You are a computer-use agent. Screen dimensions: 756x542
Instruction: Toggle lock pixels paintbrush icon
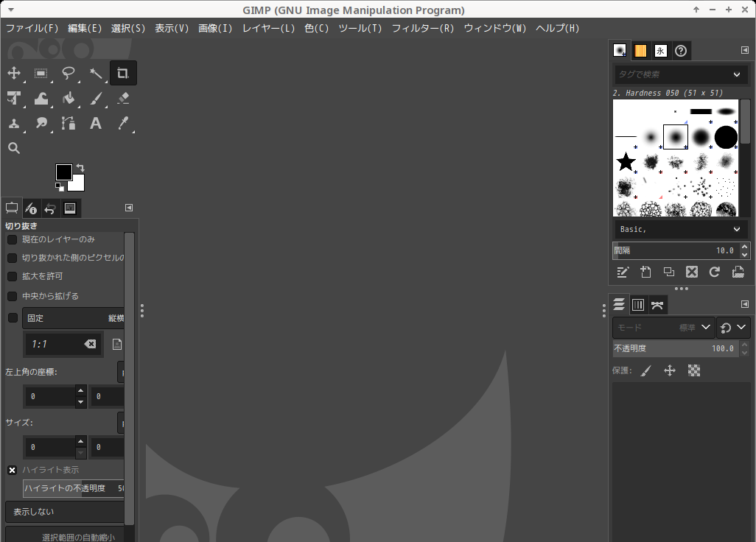pyautogui.click(x=645, y=370)
